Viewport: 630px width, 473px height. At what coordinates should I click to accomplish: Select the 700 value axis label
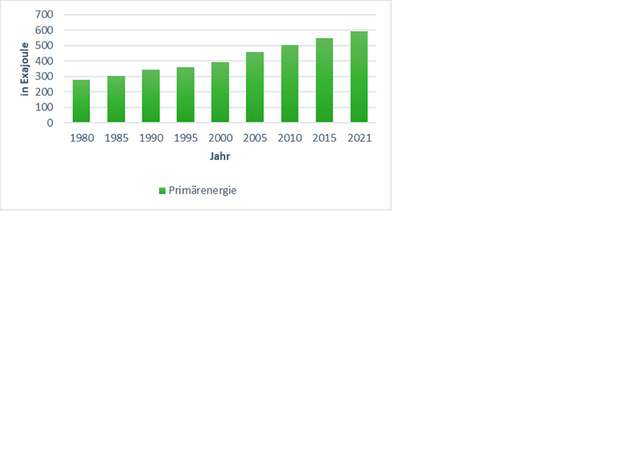(45, 15)
